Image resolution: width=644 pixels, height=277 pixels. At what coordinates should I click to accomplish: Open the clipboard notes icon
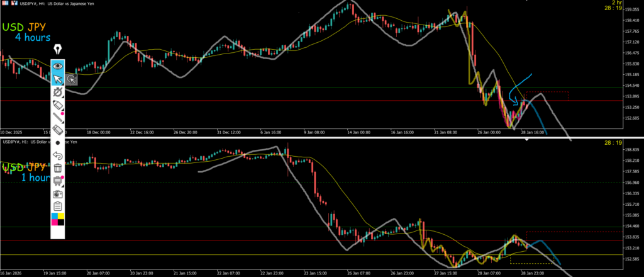[x=58, y=206]
